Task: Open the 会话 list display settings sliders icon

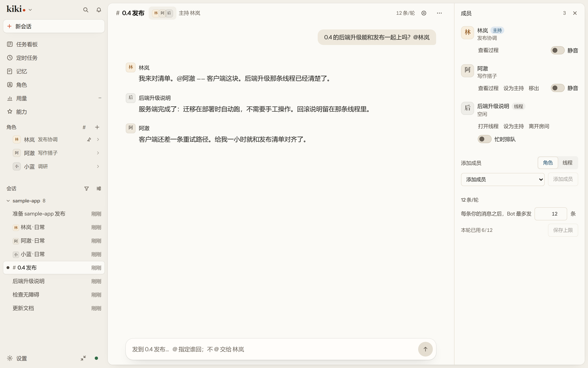Action: pyautogui.click(x=99, y=189)
